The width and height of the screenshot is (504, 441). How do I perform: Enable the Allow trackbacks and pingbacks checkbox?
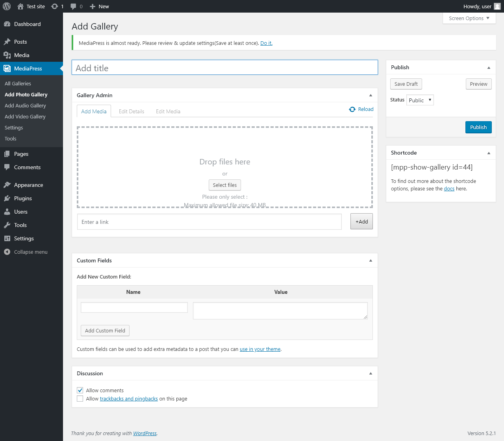(80, 399)
